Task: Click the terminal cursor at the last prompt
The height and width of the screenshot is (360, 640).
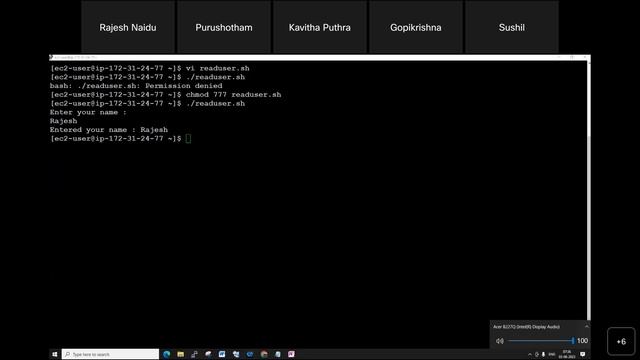Action: (x=188, y=139)
